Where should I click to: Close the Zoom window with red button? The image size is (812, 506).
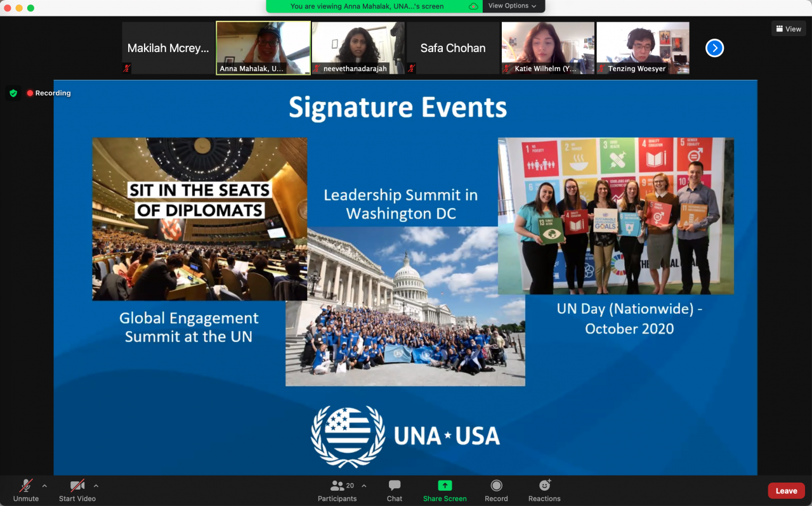coord(8,8)
